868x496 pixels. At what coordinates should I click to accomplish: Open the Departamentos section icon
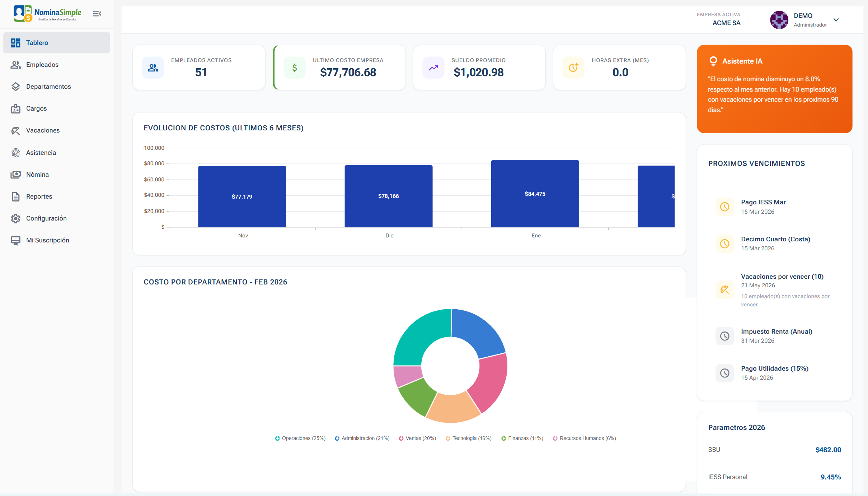(16, 87)
